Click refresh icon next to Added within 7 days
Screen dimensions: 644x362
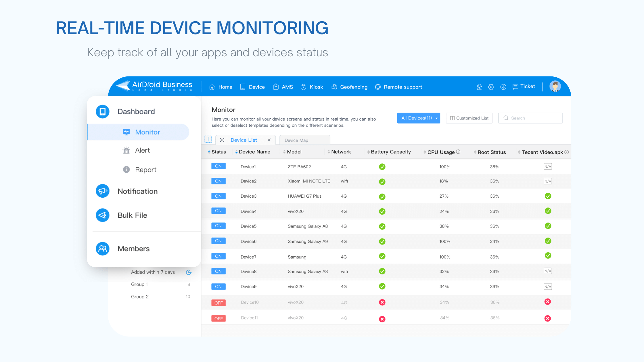[189, 272]
